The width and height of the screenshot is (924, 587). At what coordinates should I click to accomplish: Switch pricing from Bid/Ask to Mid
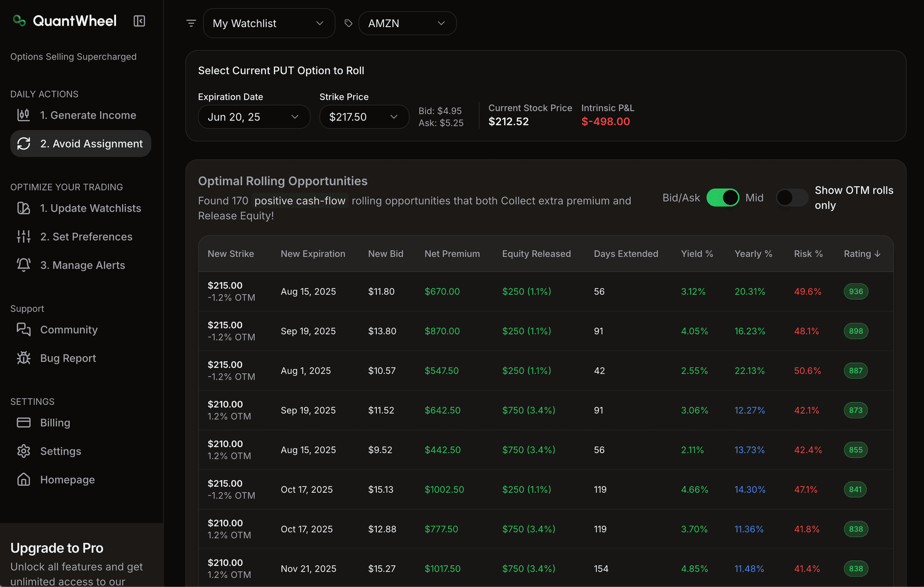pyautogui.click(x=723, y=198)
